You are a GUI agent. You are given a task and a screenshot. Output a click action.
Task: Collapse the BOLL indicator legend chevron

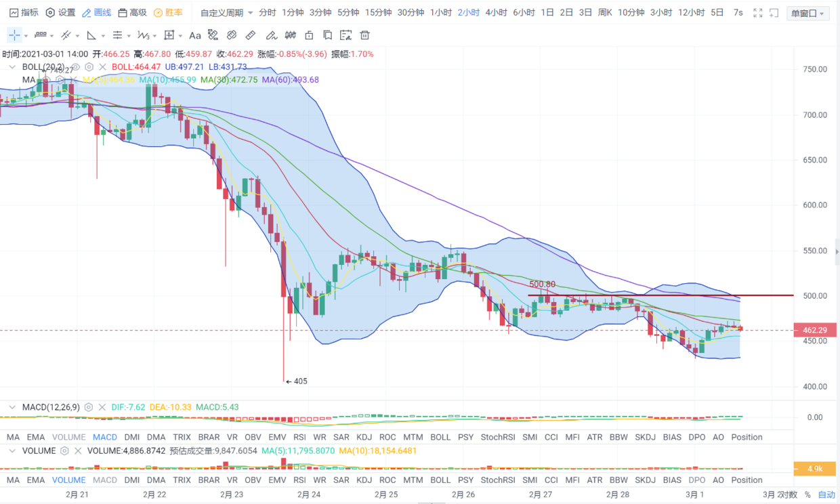coord(12,67)
